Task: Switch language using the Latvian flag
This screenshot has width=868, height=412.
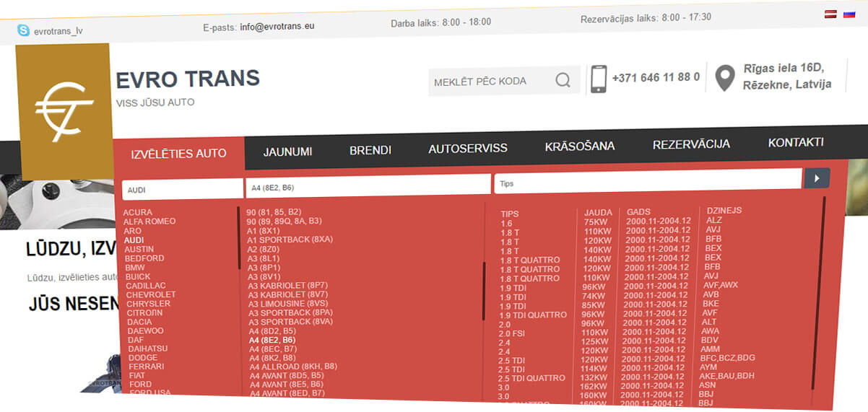Action: coord(830,14)
